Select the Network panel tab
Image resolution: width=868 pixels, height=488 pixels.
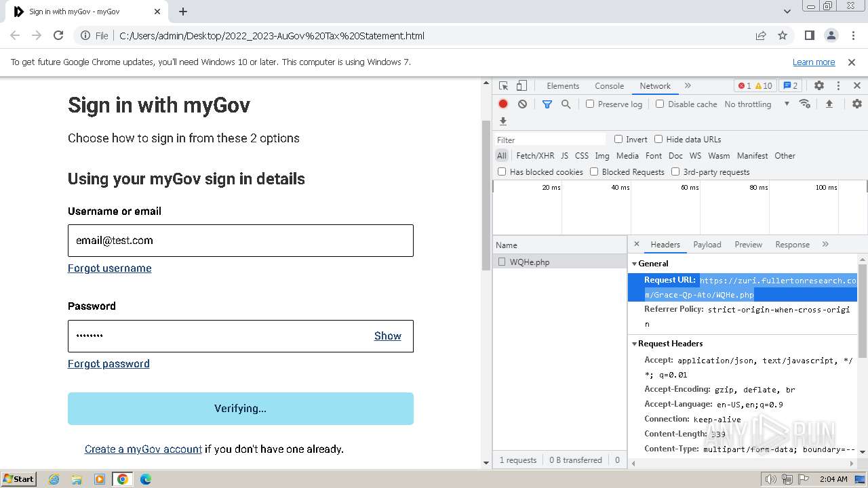pos(655,86)
